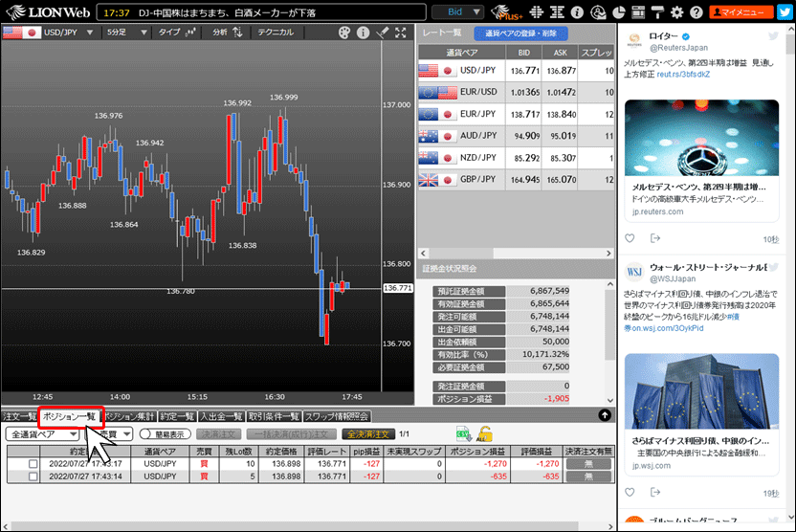Screen dimensions: 796x532
Task: Switch to the 注文一覧 tab
Action: tap(19, 416)
